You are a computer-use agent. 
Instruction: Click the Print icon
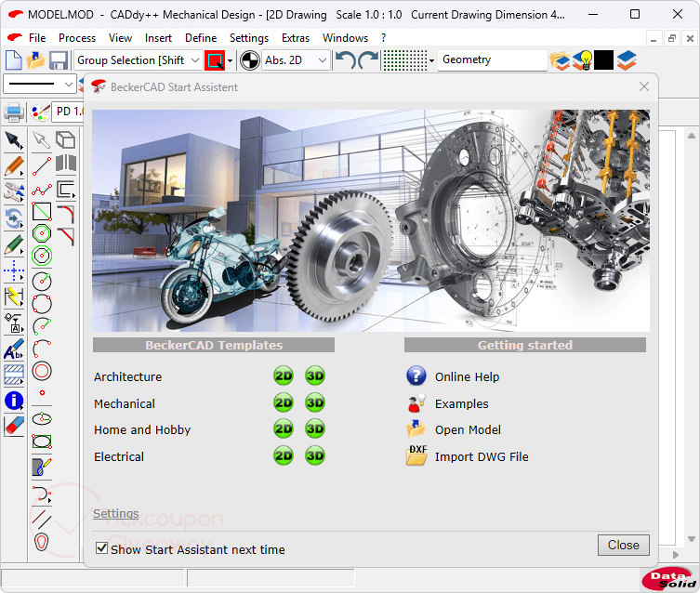[x=14, y=112]
